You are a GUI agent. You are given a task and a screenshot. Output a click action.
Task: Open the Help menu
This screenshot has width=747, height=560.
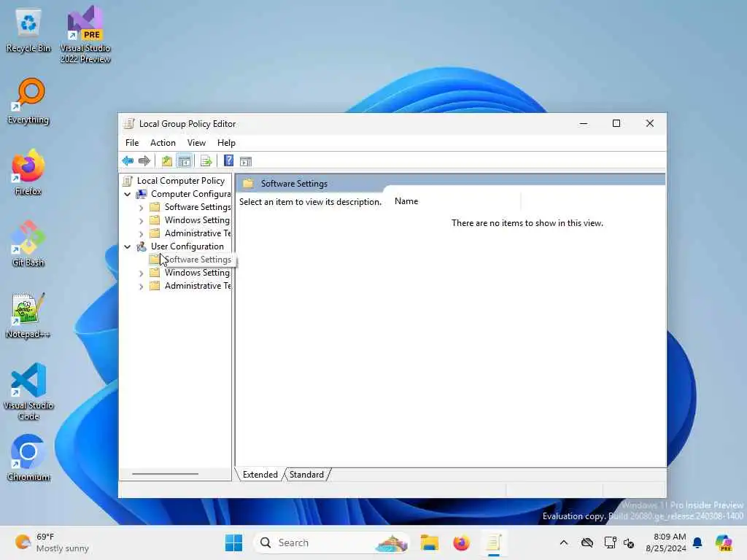[x=226, y=143]
